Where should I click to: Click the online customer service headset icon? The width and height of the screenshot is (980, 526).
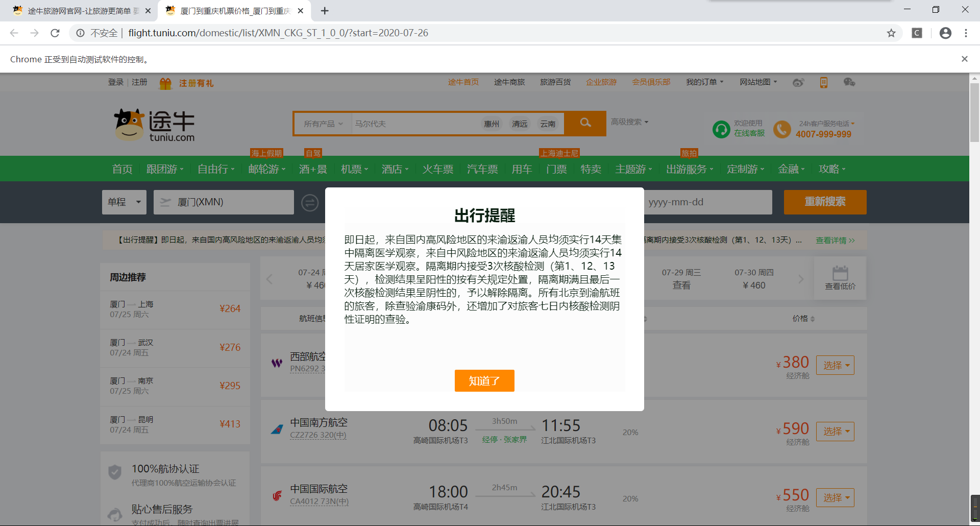click(x=721, y=129)
